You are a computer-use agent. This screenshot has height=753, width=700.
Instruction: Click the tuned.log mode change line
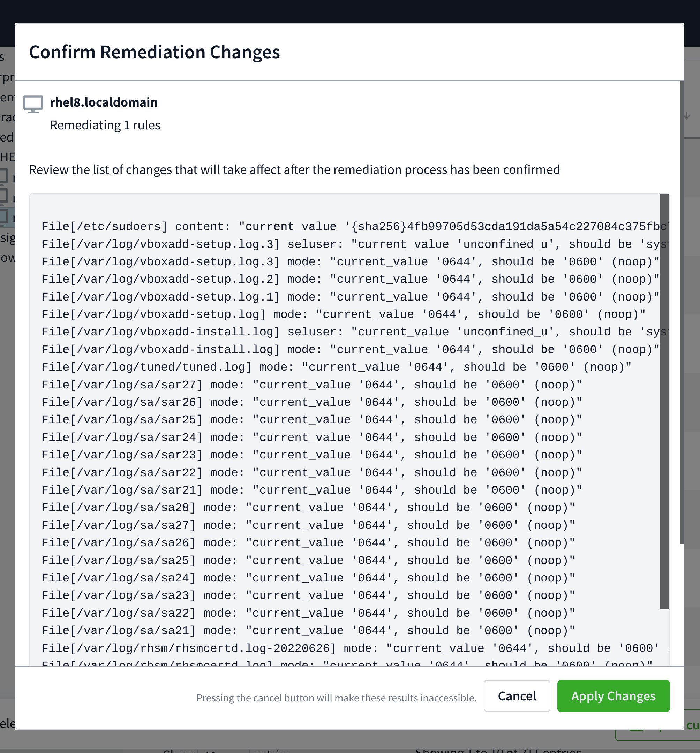[x=336, y=367]
